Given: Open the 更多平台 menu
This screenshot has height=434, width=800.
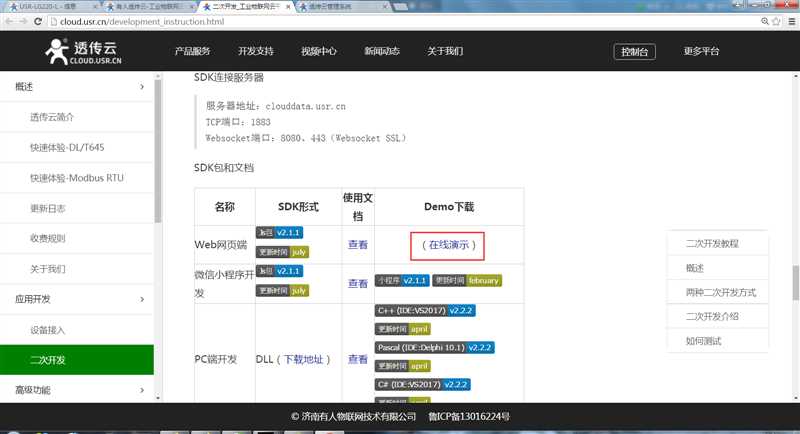Looking at the screenshot, I should [x=702, y=51].
